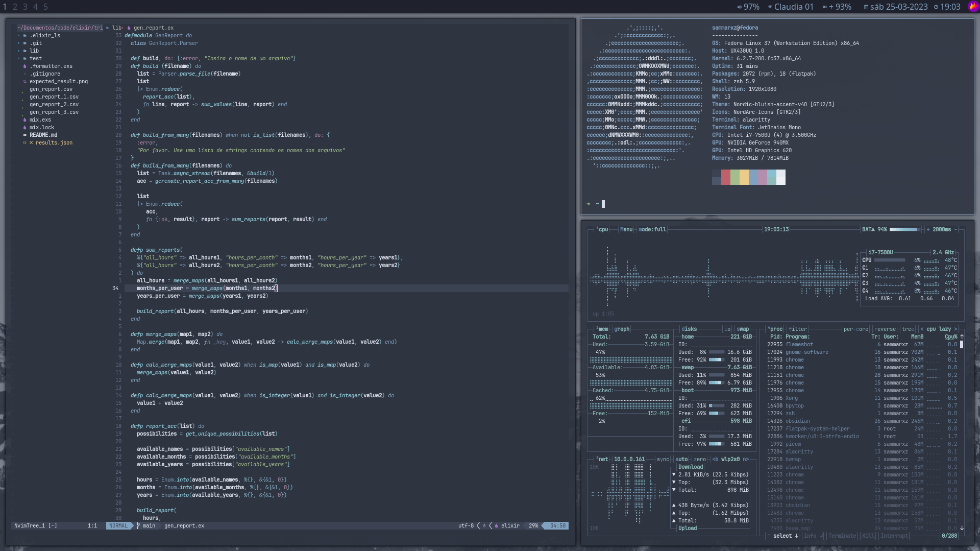Click the zsh prompt in the neofetch terminal

(596, 204)
